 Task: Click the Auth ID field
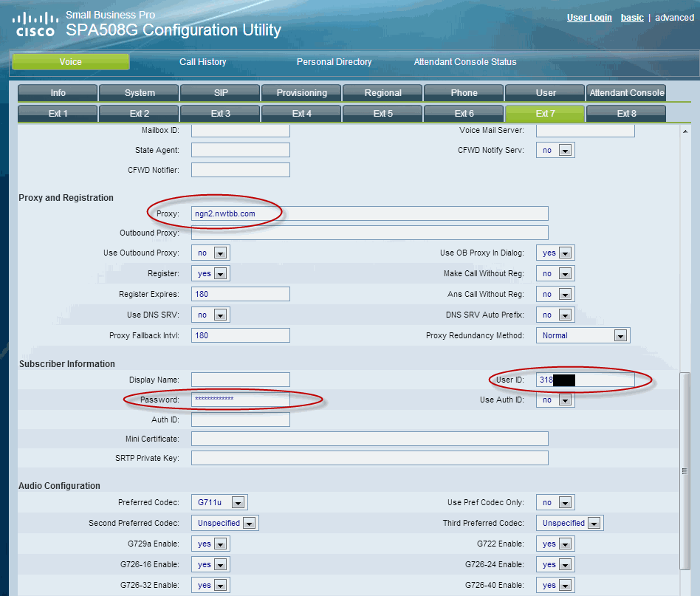click(x=241, y=419)
